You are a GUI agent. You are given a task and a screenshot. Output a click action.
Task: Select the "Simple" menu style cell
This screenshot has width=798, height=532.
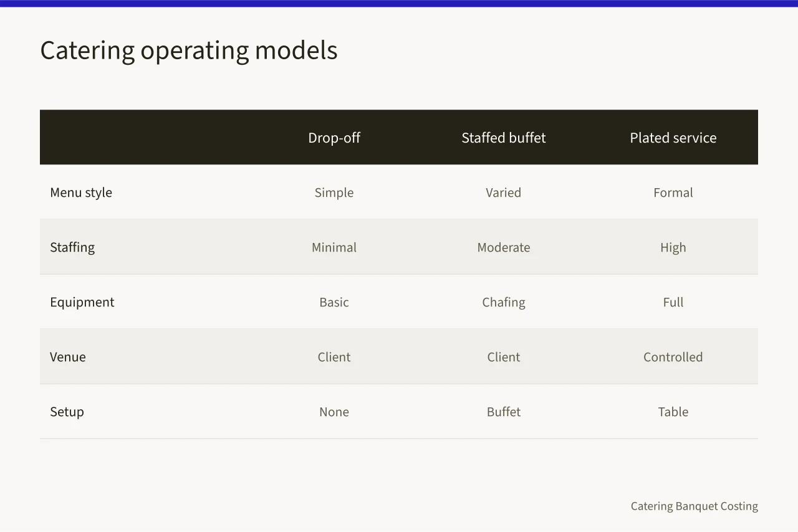(x=334, y=192)
